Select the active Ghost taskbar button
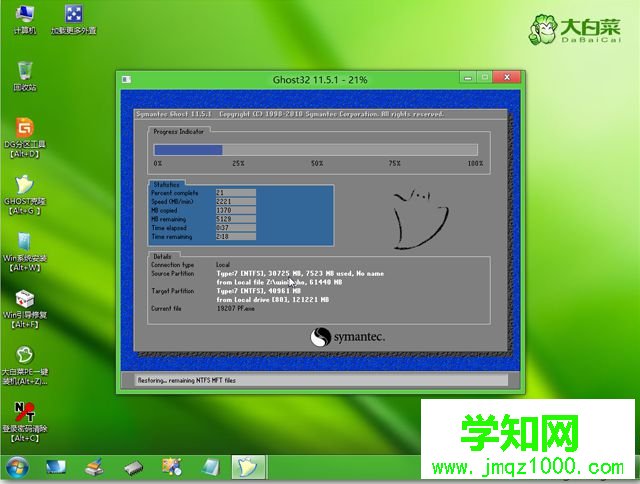 pos(249,467)
